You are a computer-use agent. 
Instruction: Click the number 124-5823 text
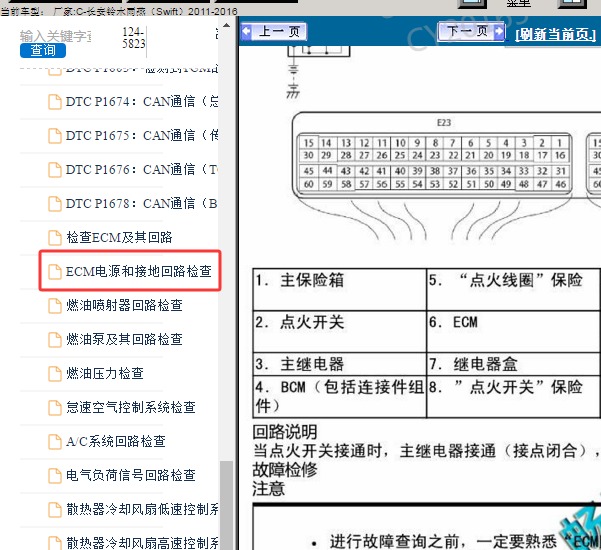pos(134,38)
